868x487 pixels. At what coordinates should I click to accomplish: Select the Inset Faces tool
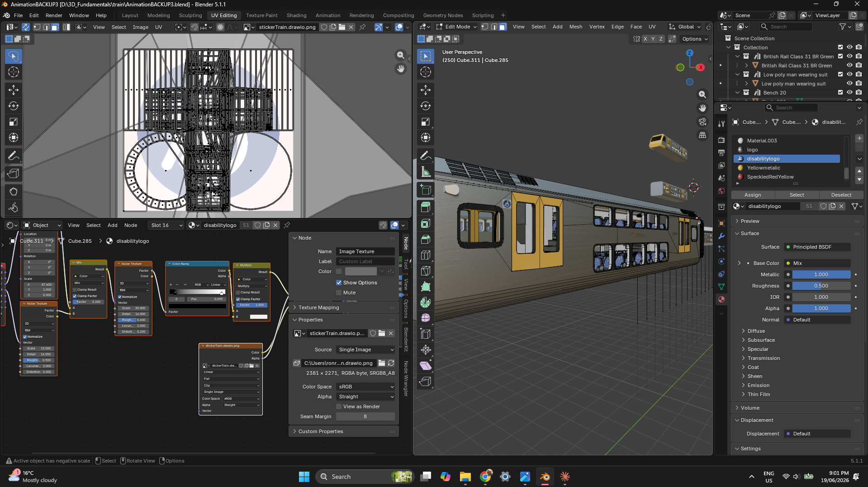point(426,223)
